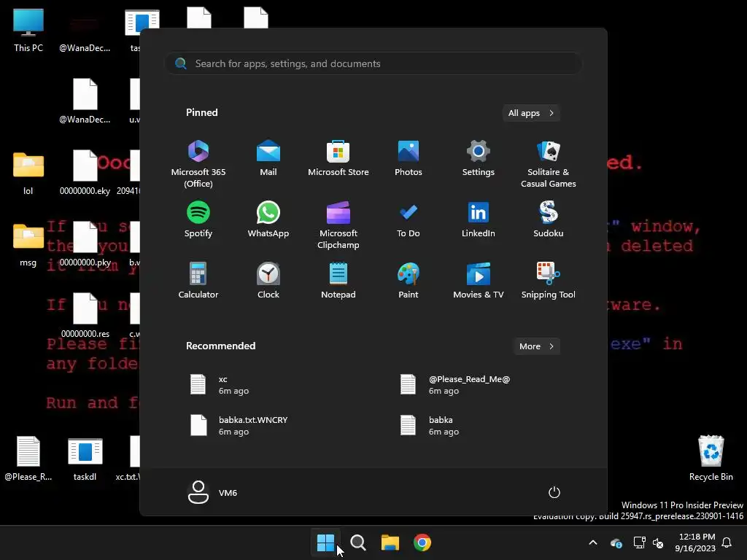The image size is (747, 560).
Task: Open the Photos app
Action: pos(409,159)
